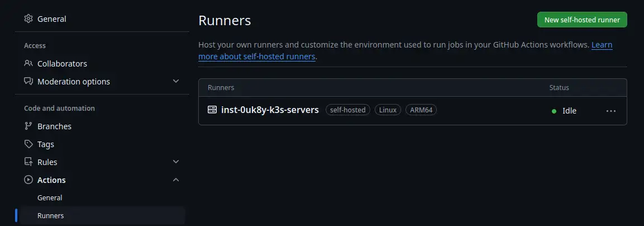Click the Runners column header

[221, 88]
